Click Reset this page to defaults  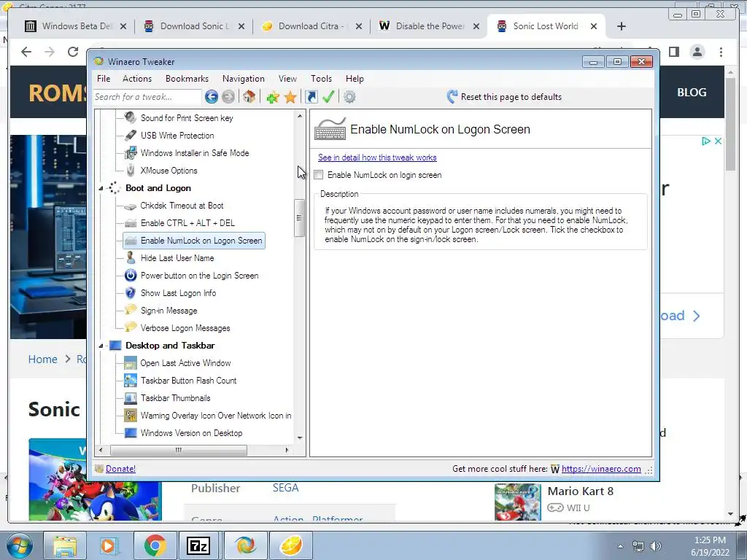(x=505, y=97)
